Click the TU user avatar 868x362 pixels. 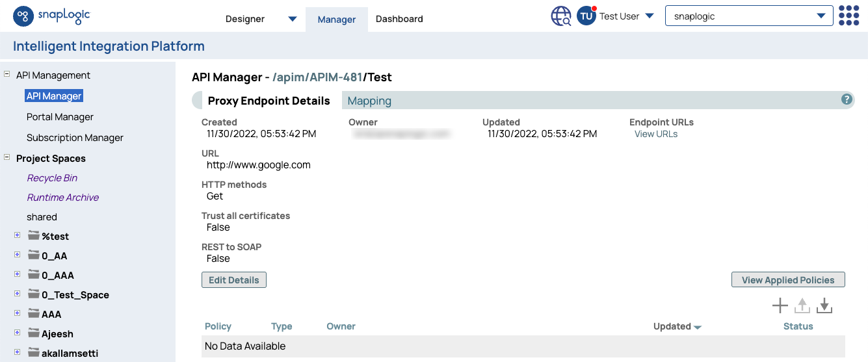tap(586, 16)
